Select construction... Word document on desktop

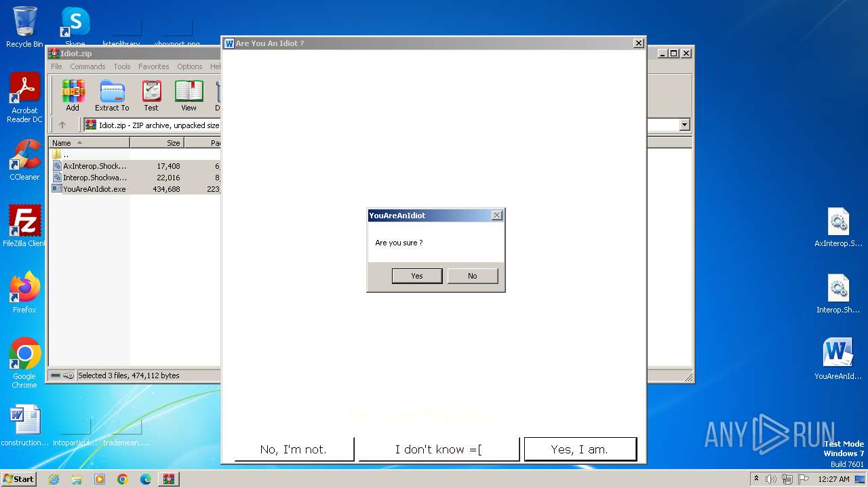24,426
